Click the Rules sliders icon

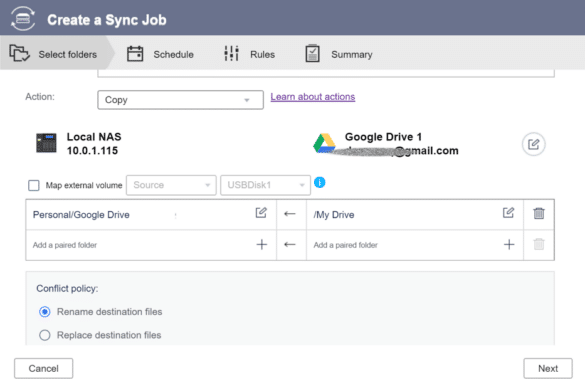[232, 53]
